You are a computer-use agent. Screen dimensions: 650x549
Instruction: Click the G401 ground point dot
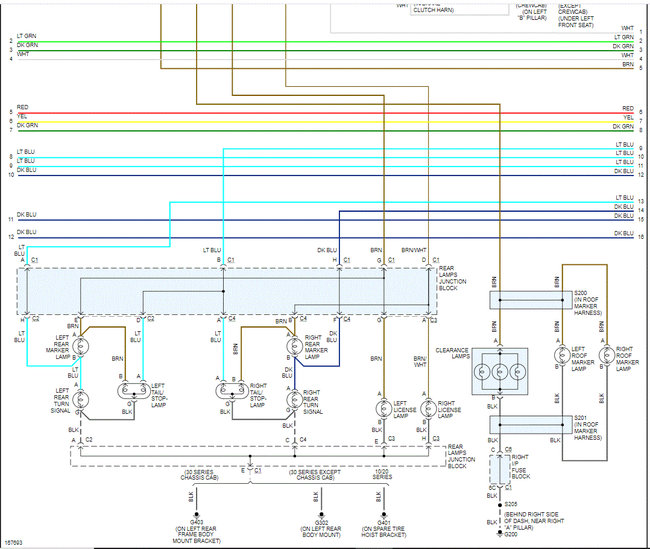pyautogui.click(x=384, y=514)
